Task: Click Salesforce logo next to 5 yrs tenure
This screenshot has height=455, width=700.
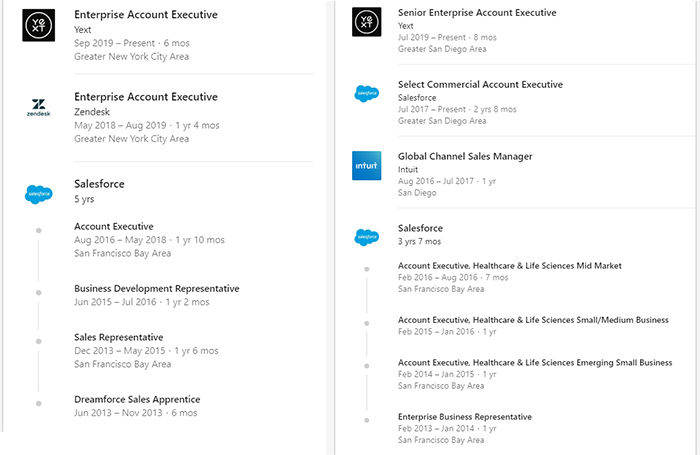Action: [38, 193]
